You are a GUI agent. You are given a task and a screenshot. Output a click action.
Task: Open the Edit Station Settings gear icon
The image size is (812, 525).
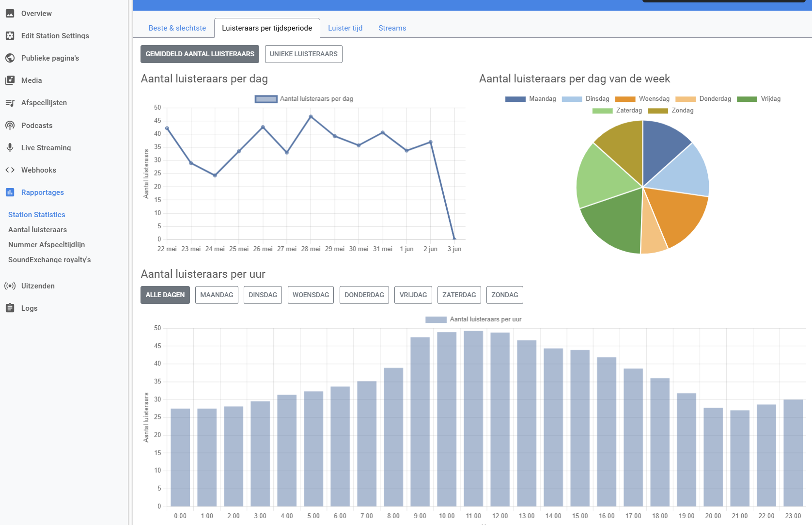(x=10, y=36)
